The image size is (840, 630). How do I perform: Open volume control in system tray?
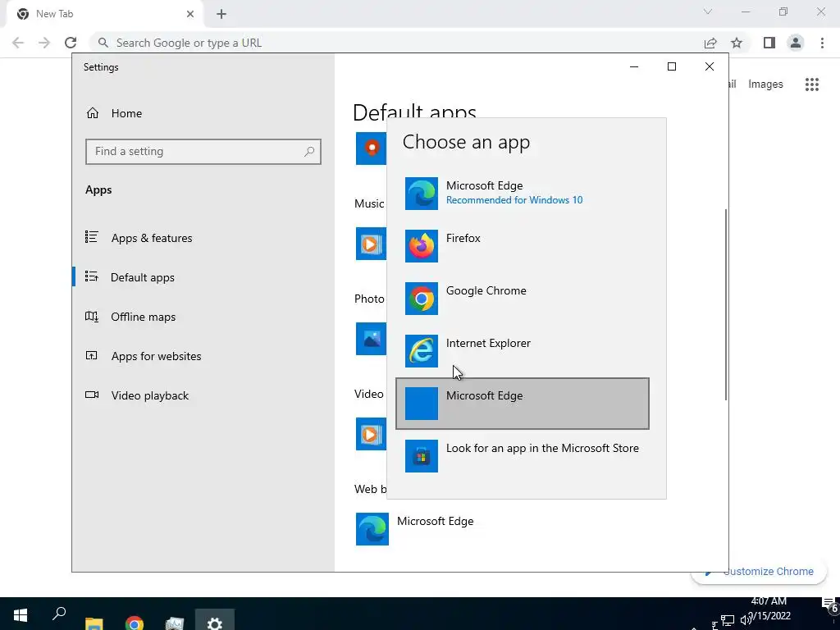(x=746, y=620)
